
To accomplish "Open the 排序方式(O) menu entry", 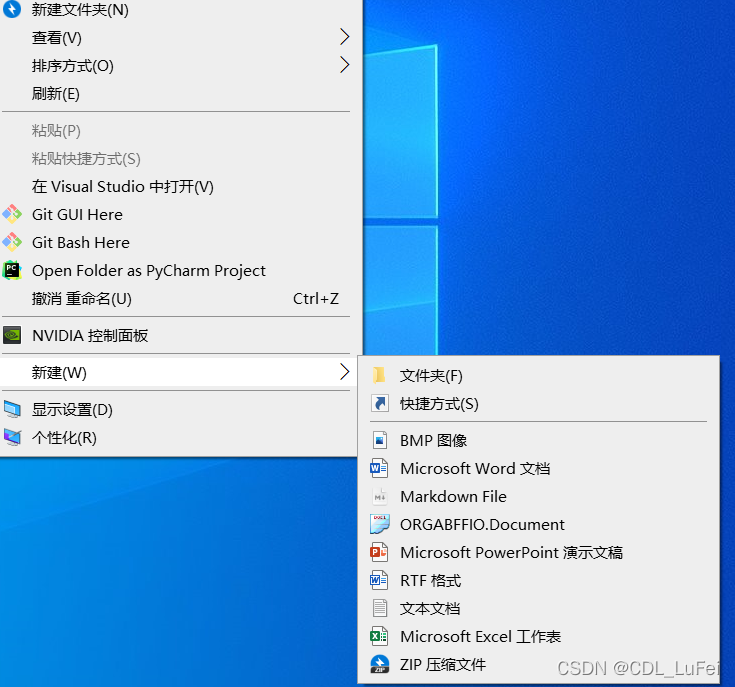I will (177, 65).
